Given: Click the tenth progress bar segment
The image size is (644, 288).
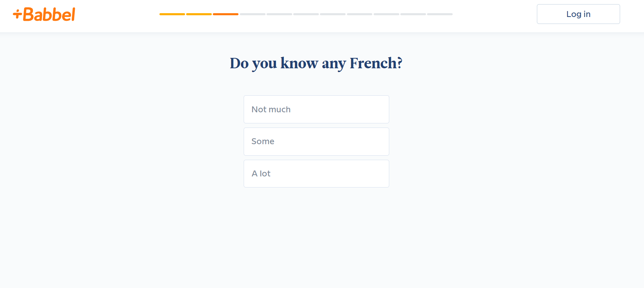Looking at the screenshot, I should coord(413,14).
